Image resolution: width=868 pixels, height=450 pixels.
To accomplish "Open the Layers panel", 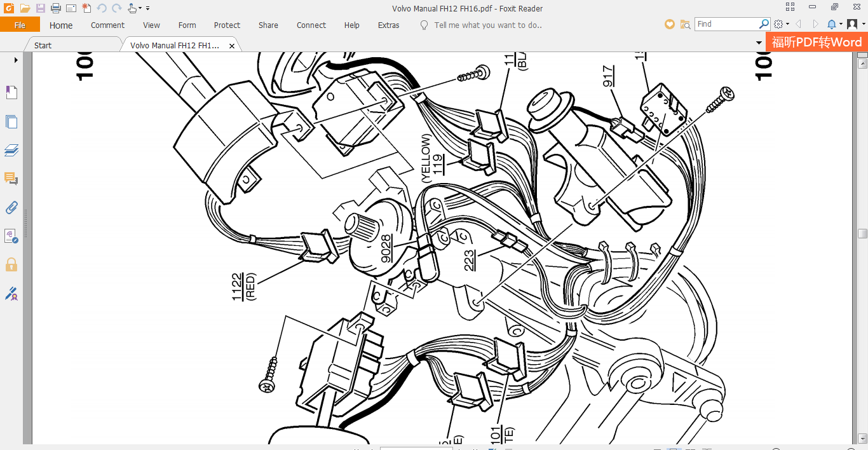I will (11, 150).
